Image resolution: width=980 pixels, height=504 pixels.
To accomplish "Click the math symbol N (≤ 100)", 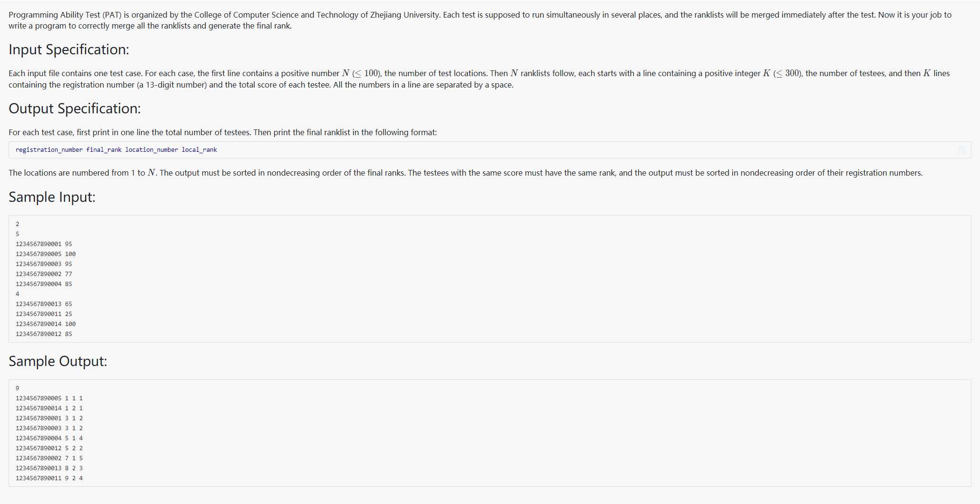I will (x=361, y=73).
